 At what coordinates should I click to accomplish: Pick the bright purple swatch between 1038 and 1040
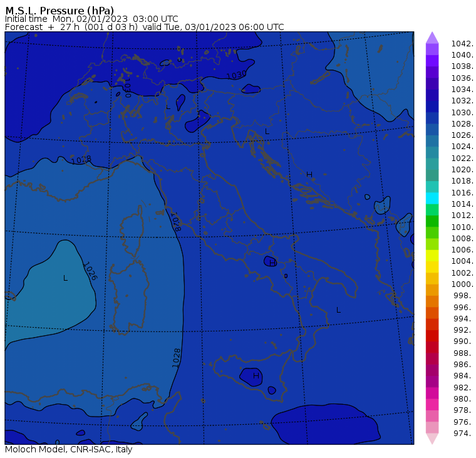(432, 61)
